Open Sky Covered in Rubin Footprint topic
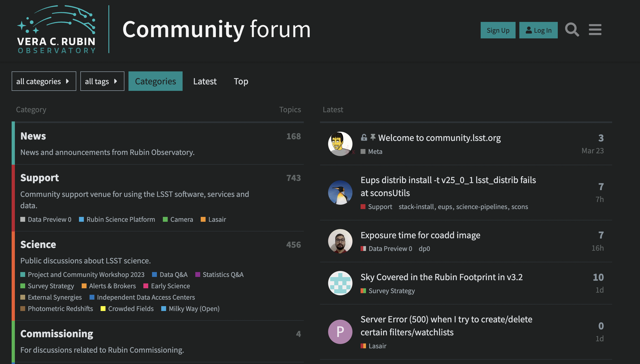 [441, 277]
